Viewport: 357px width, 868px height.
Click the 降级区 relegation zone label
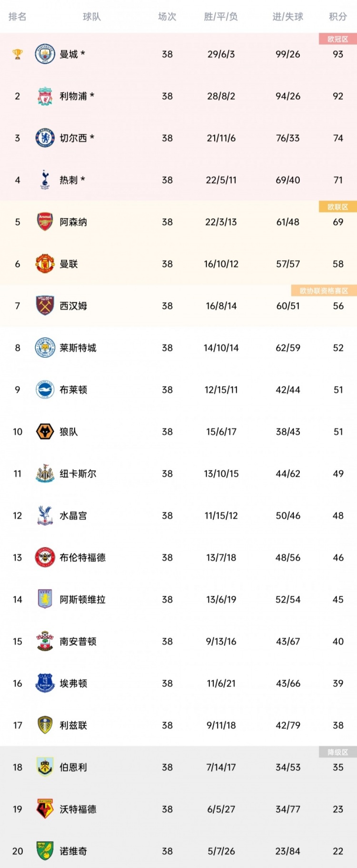pos(338,752)
